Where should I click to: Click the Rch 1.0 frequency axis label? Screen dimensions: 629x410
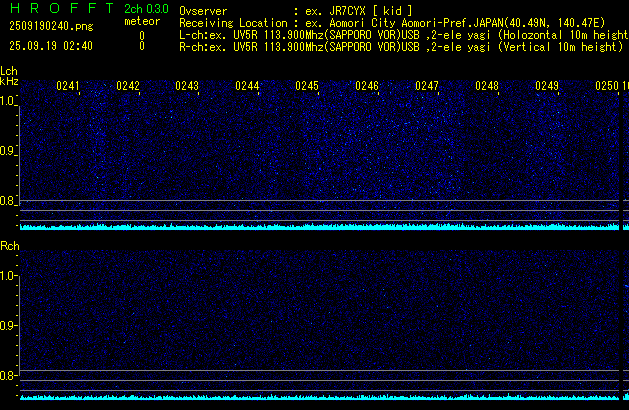(8, 275)
